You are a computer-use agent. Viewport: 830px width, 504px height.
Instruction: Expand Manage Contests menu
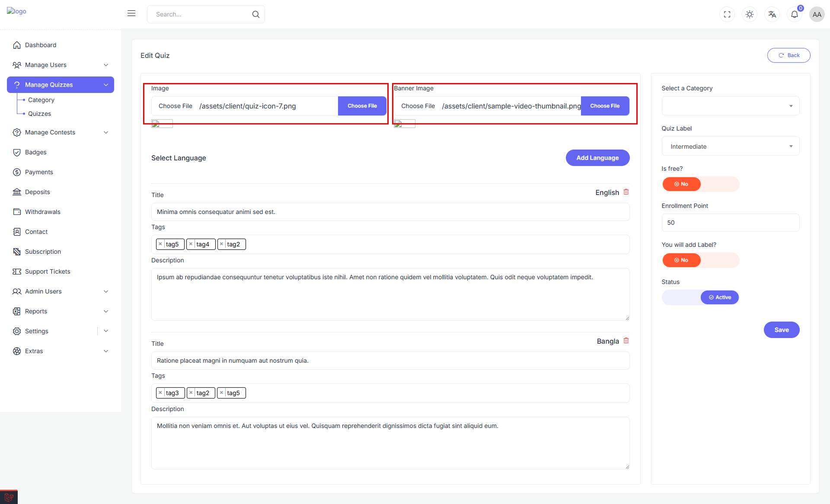(x=61, y=132)
